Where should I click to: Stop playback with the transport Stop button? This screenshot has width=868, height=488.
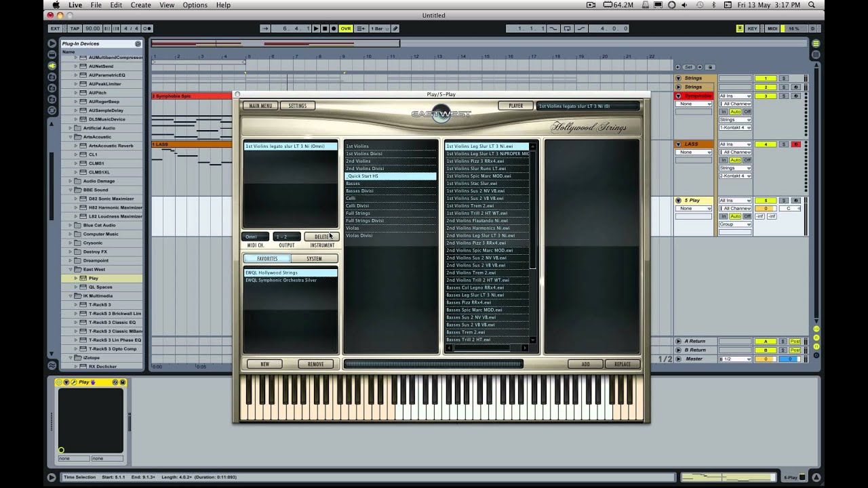pos(325,28)
